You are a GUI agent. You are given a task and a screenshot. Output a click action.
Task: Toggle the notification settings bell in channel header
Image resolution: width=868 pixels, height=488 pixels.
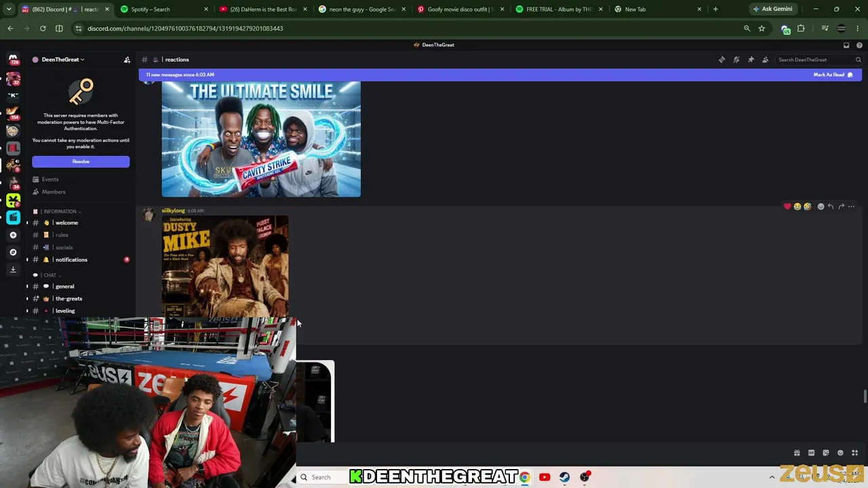(736, 60)
